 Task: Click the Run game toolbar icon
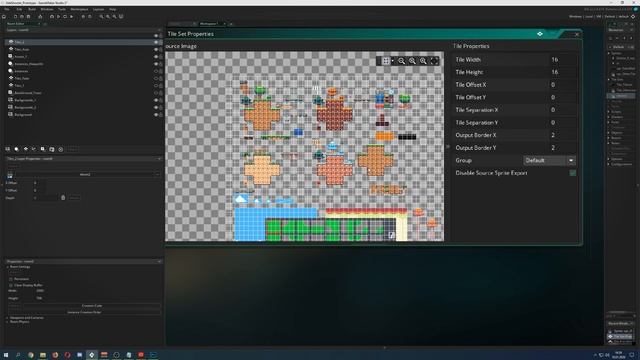click(x=58, y=17)
